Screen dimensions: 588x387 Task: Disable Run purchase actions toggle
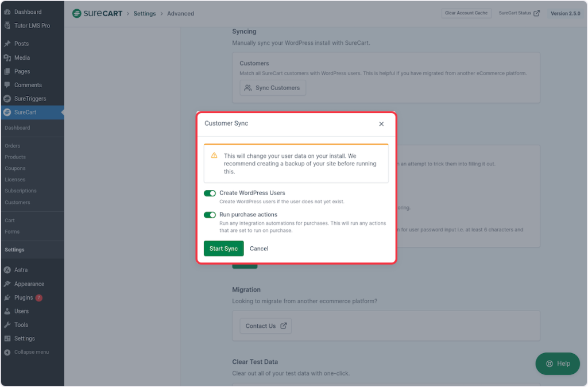pyautogui.click(x=210, y=215)
